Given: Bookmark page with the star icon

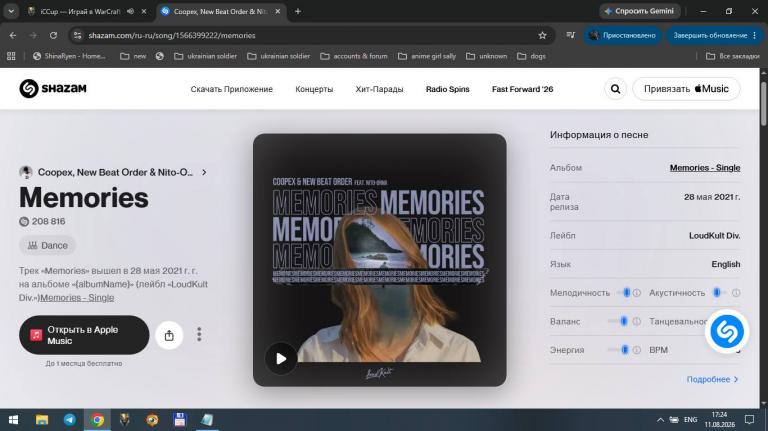Looking at the screenshot, I should point(542,35).
